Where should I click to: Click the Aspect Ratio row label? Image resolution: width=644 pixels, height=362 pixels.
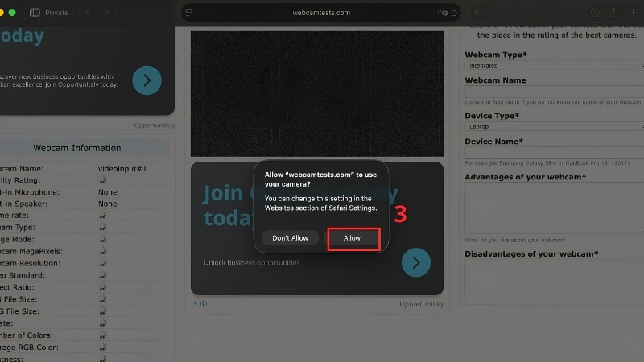point(17,287)
